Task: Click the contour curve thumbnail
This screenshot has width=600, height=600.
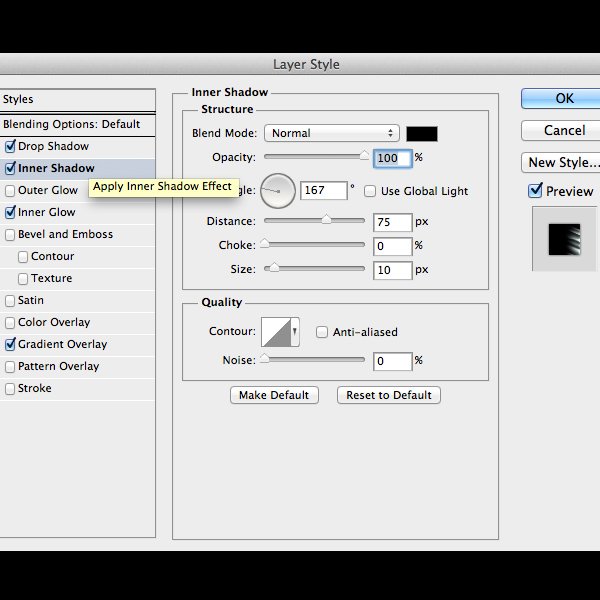Action: 276,332
